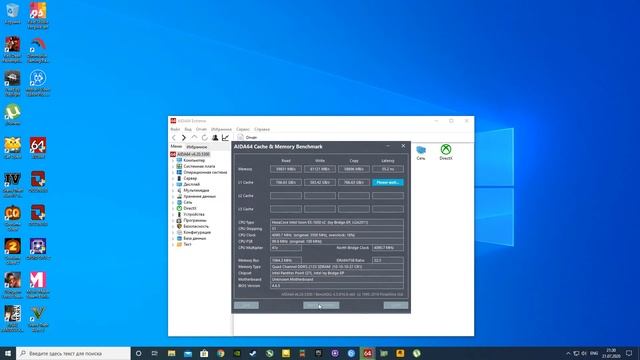Expand the Компьютер tree node
The height and width of the screenshot is (360, 640).
(173, 160)
